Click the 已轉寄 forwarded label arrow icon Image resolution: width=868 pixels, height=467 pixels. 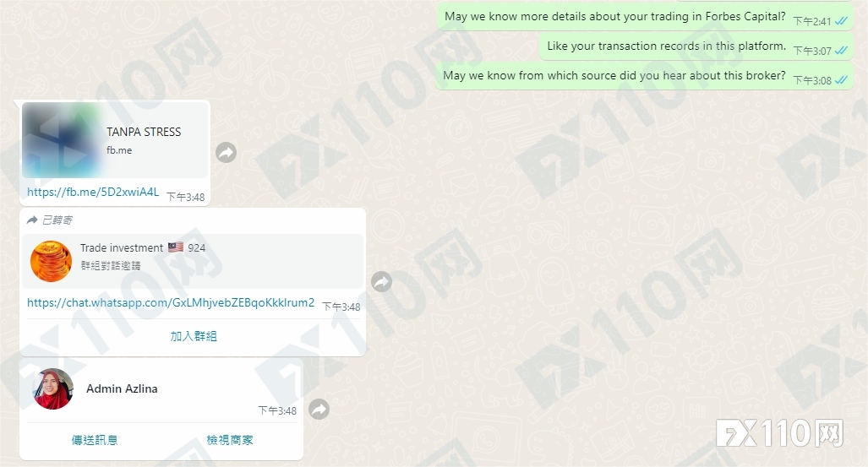point(32,220)
